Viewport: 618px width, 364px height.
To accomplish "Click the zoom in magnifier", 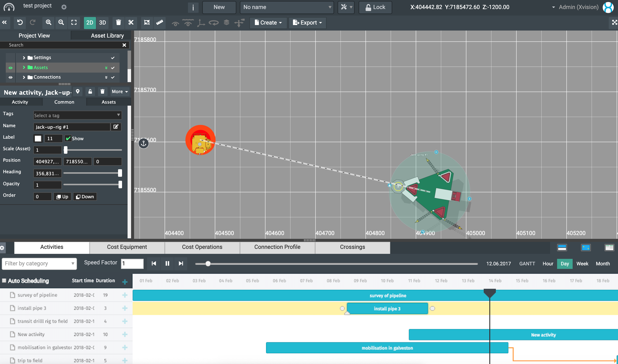I will [48, 23].
